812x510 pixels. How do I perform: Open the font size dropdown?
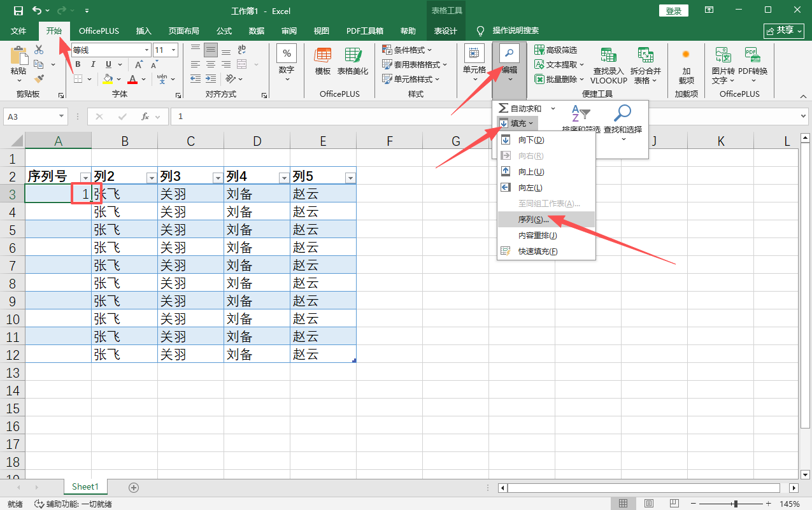[173, 50]
